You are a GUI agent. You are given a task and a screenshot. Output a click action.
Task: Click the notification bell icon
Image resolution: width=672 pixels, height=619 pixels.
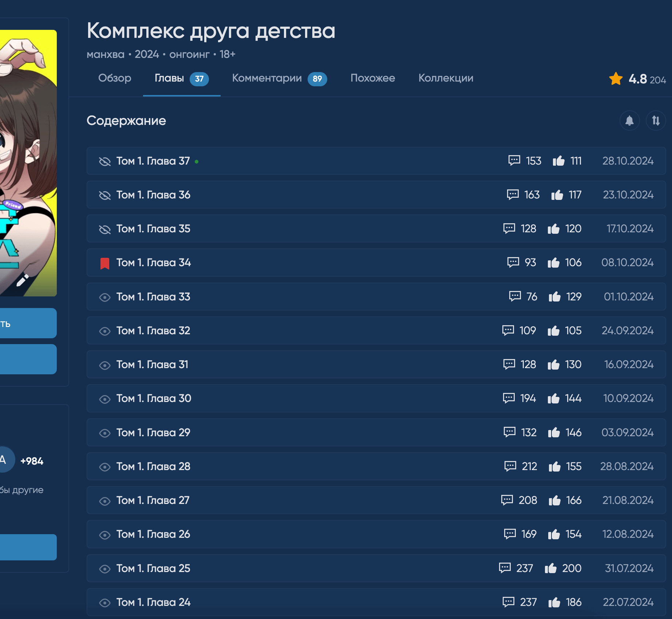click(629, 121)
